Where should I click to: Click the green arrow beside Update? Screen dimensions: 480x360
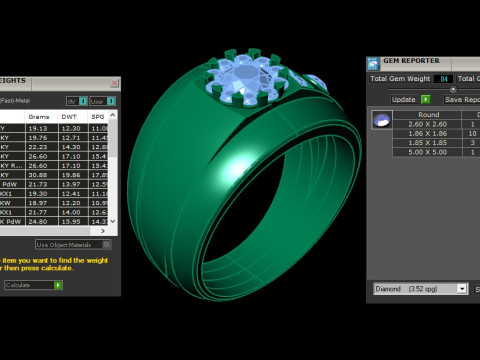[x=426, y=99]
